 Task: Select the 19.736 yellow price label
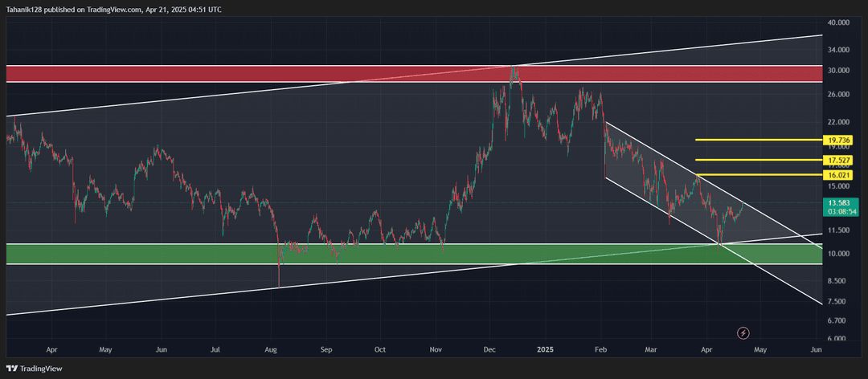(x=839, y=140)
